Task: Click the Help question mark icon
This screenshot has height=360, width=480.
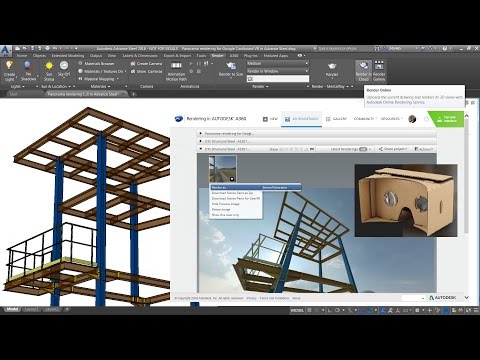Action: 445,48
